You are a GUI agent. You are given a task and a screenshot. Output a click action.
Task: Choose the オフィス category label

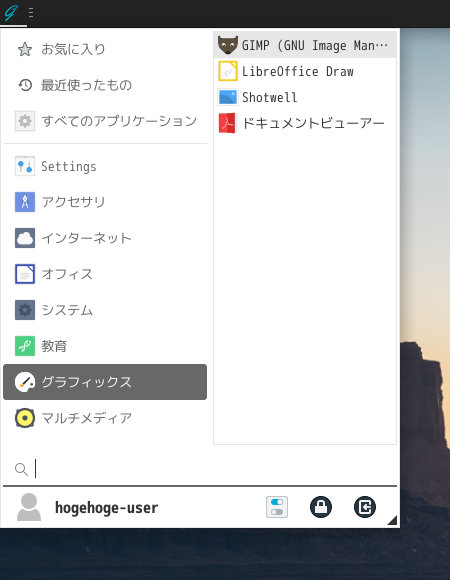point(67,274)
